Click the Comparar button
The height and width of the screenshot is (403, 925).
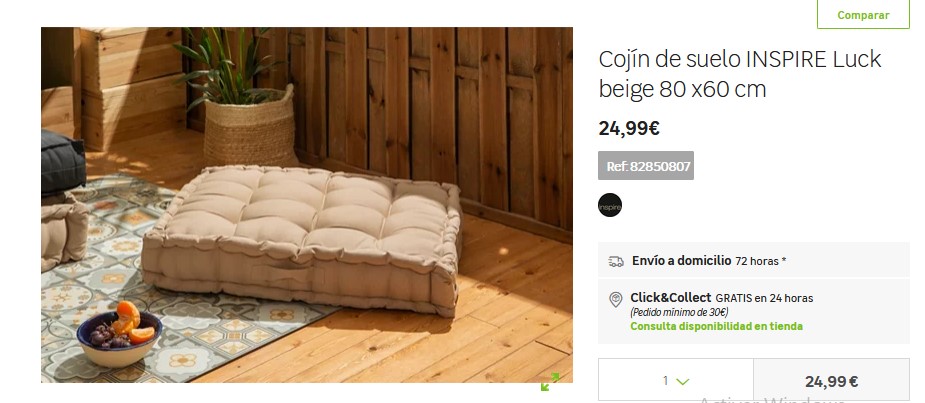[x=863, y=15]
